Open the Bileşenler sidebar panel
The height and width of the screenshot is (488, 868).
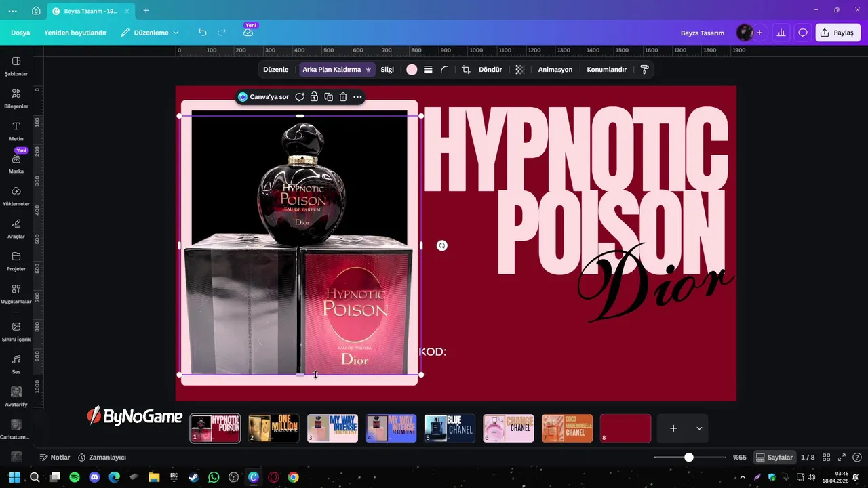[16, 98]
